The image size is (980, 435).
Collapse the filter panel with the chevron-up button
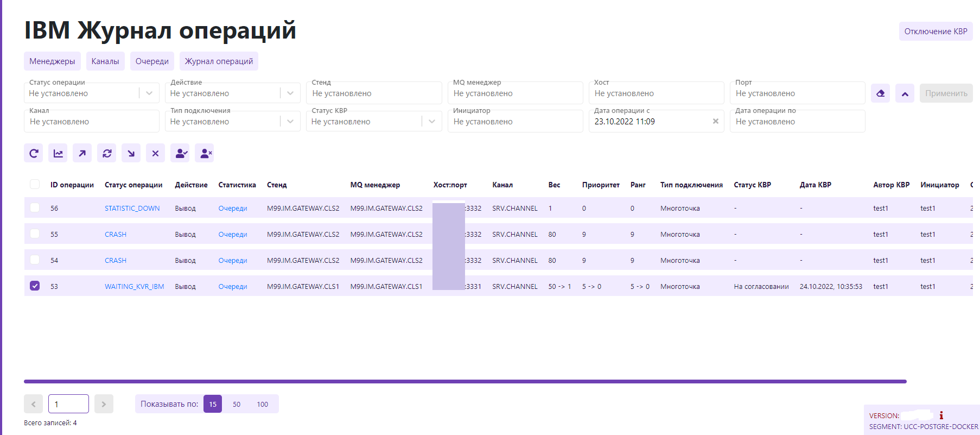pyautogui.click(x=905, y=93)
